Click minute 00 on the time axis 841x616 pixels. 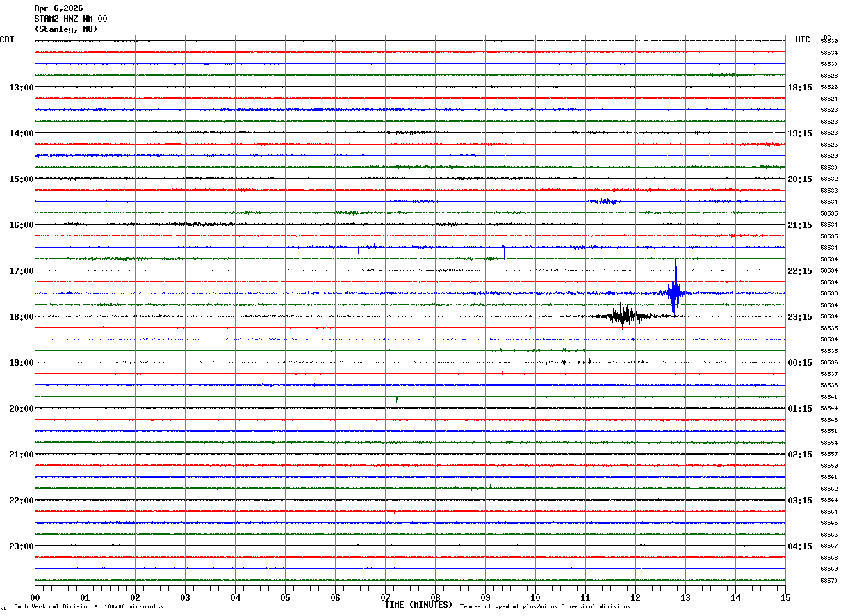click(x=35, y=597)
